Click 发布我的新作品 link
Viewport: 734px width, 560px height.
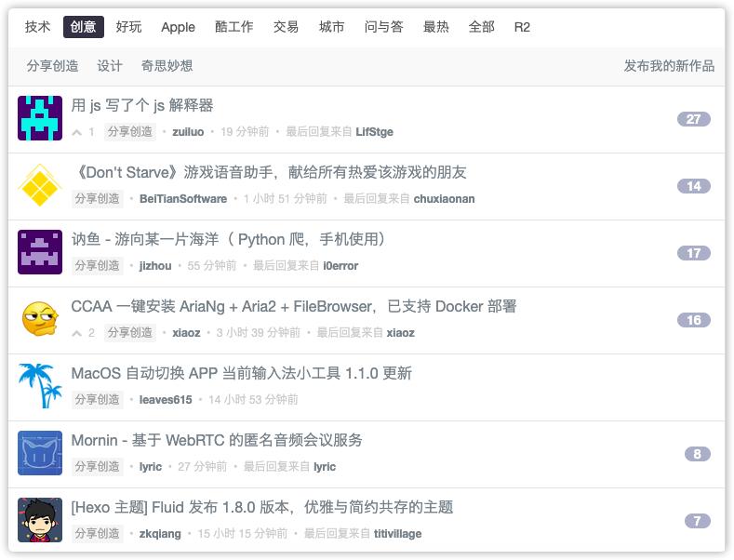[669, 65]
